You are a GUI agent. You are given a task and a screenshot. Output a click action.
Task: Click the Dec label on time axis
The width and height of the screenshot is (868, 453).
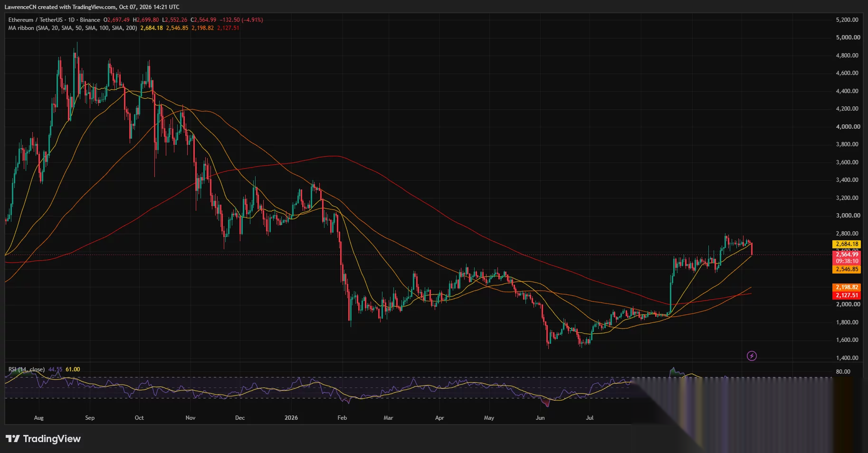pyautogui.click(x=240, y=418)
